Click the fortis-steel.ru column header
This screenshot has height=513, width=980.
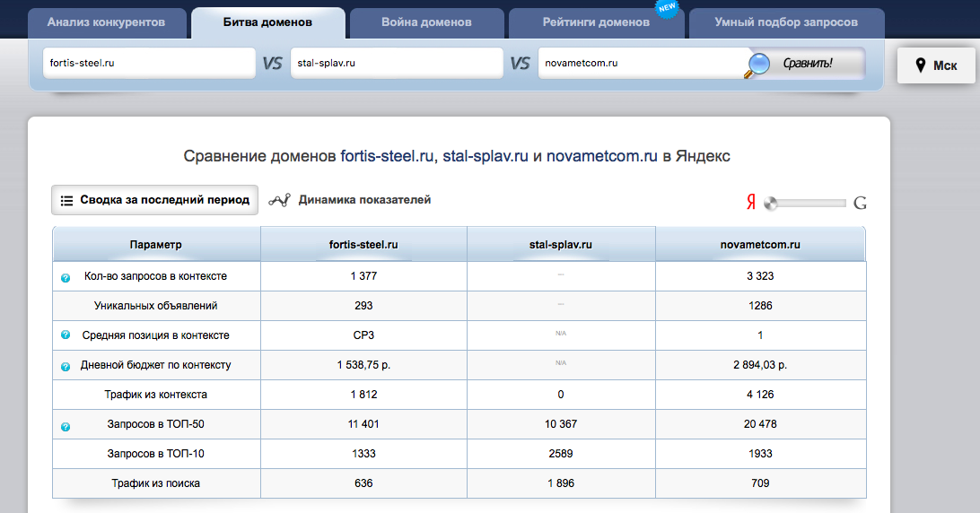click(x=363, y=244)
